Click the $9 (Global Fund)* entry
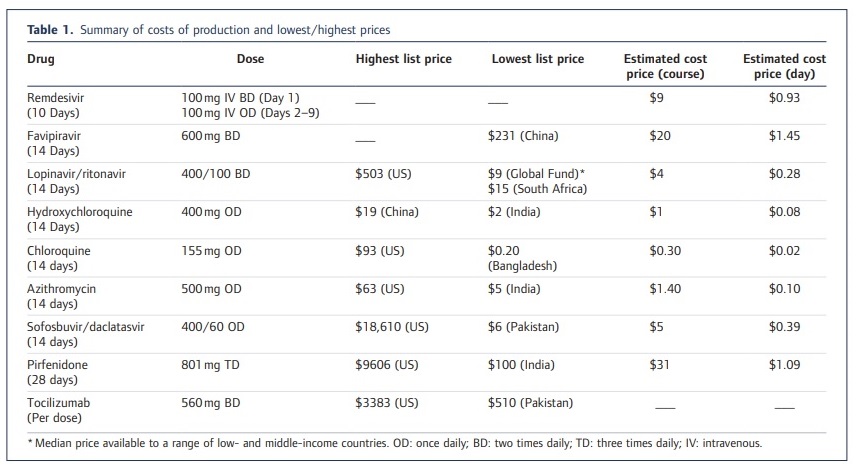The image size is (857, 471). coord(536,174)
